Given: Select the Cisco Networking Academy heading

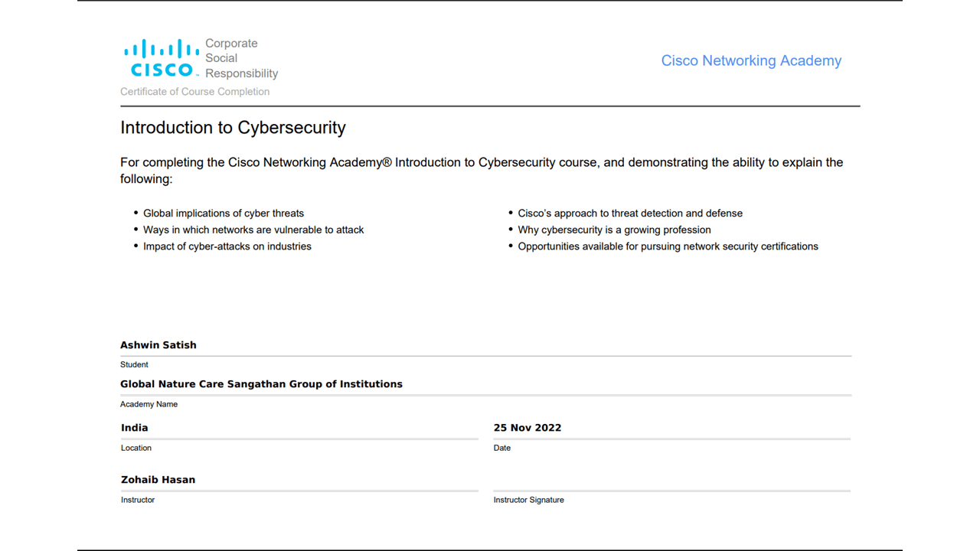Looking at the screenshot, I should (x=751, y=60).
